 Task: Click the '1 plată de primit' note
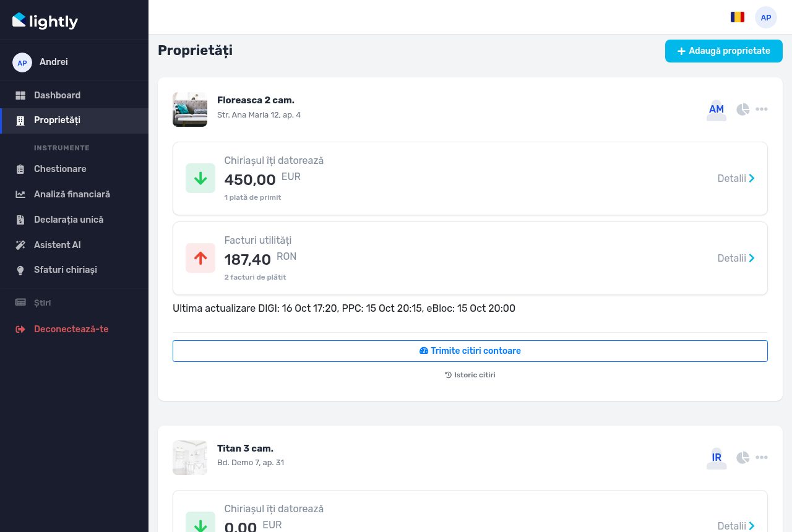click(x=252, y=197)
